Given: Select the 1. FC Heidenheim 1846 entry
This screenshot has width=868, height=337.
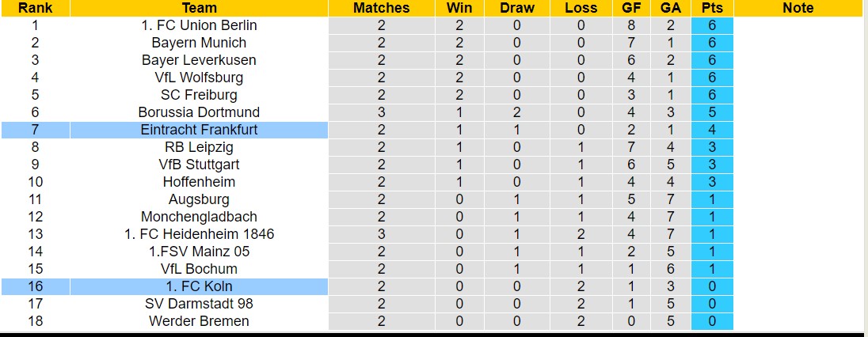Looking at the screenshot, I should [x=199, y=234].
